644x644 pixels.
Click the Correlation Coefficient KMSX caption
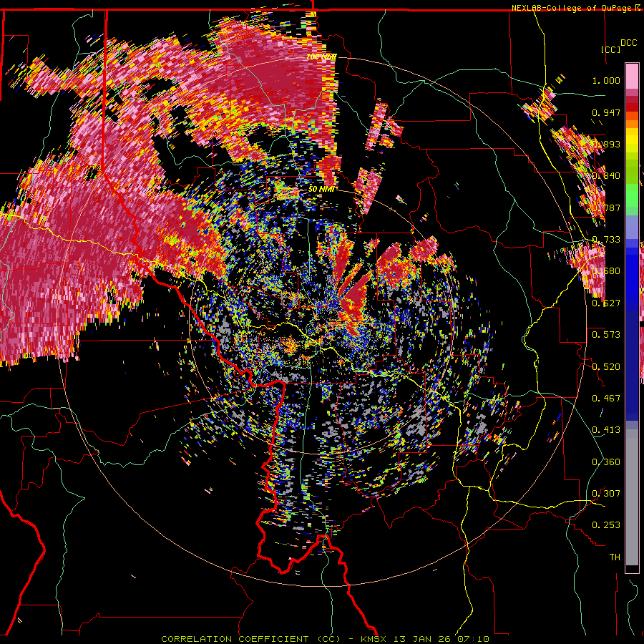(325, 639)
